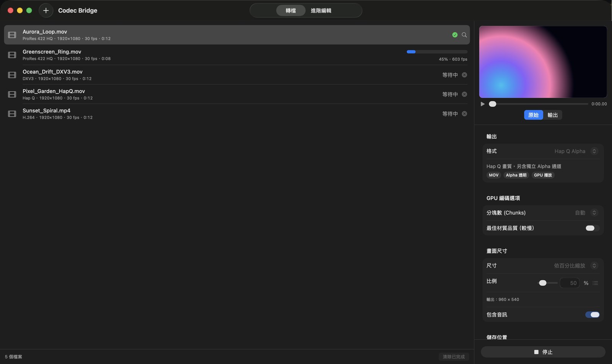Click the film icon next to Pixel_Garden_HapQ.mov

click(x=12, y=94)
